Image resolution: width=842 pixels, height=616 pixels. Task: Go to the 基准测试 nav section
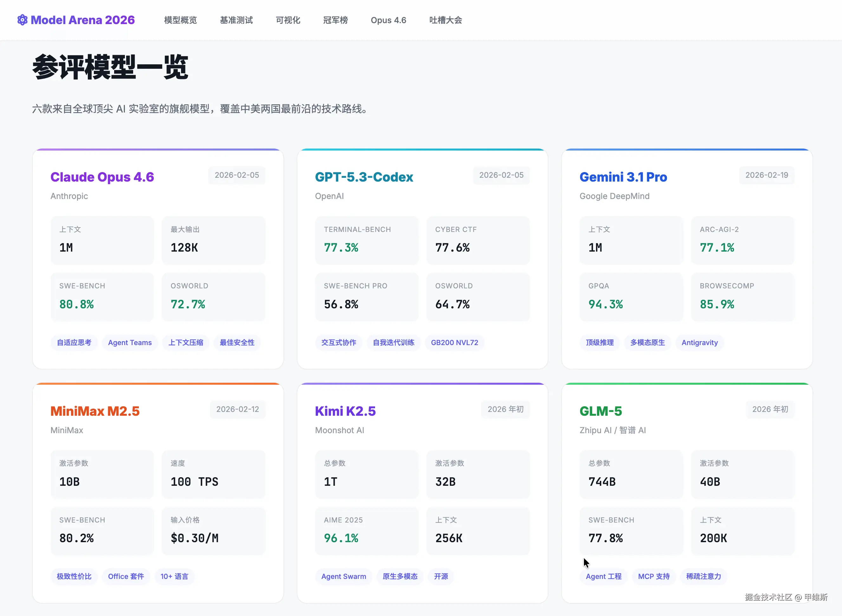(236, 20)
